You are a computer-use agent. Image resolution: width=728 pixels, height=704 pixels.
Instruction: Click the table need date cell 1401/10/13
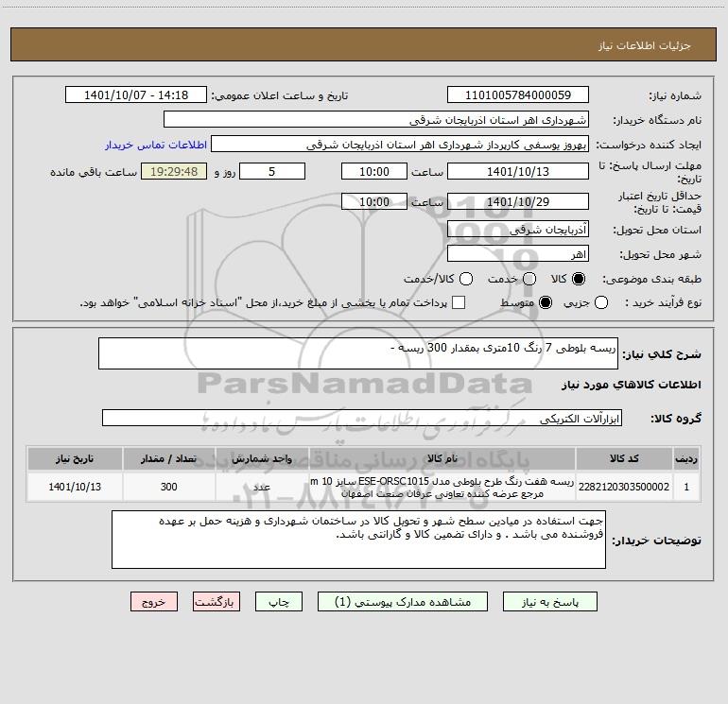75,487
